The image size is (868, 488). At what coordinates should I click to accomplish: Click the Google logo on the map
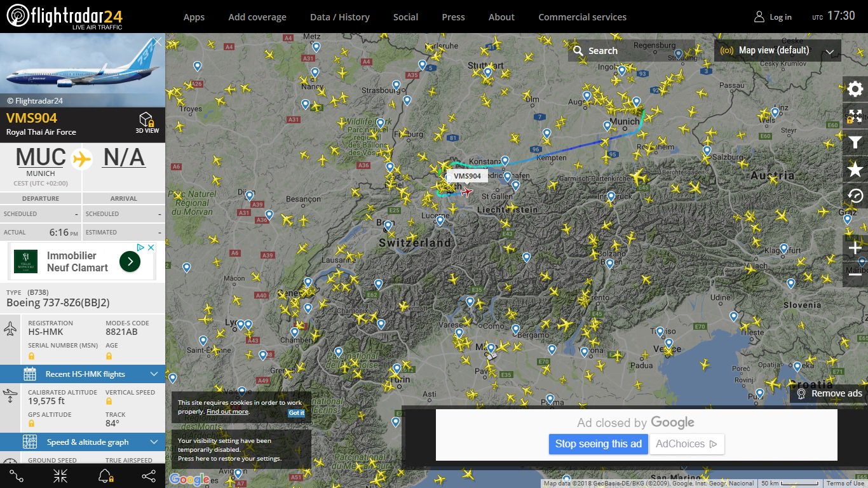(189, 480)
